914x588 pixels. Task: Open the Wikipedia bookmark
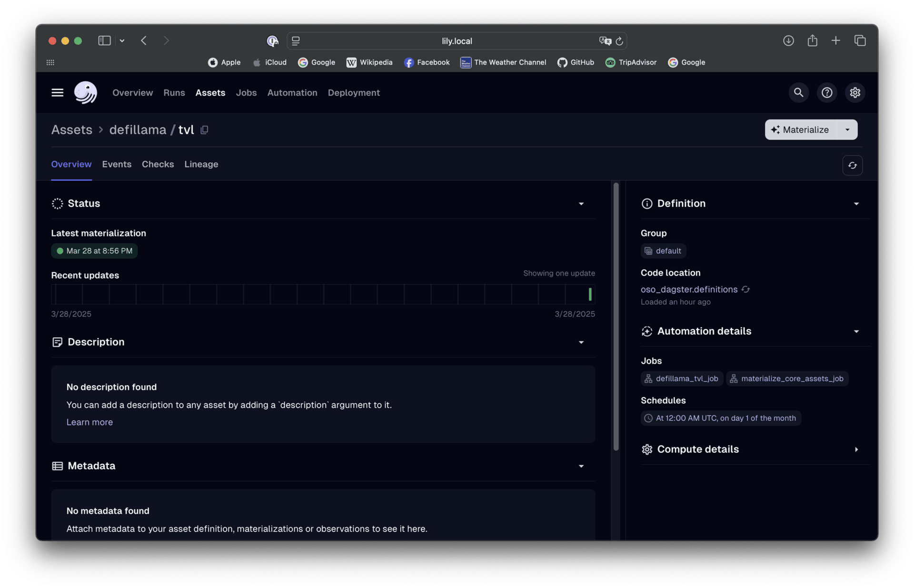(x=369, y=62)
